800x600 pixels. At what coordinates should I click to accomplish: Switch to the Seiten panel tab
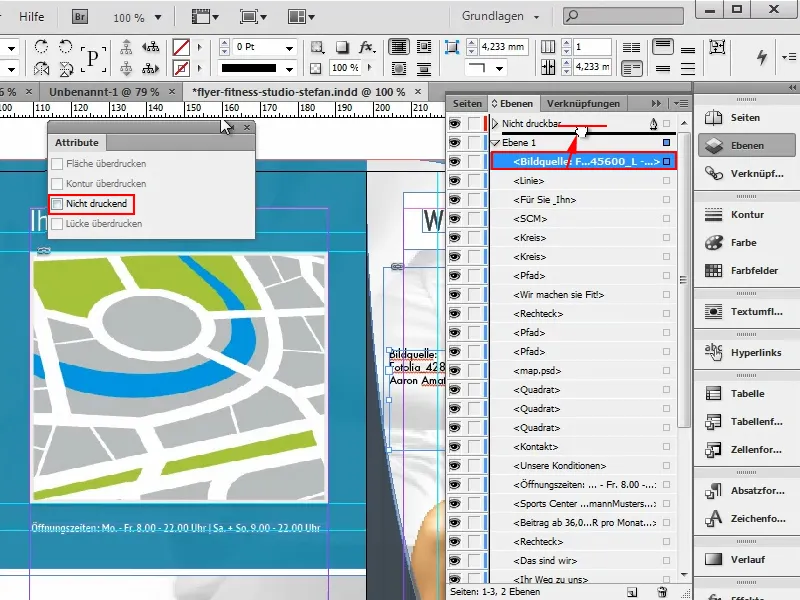coord(467,104)
